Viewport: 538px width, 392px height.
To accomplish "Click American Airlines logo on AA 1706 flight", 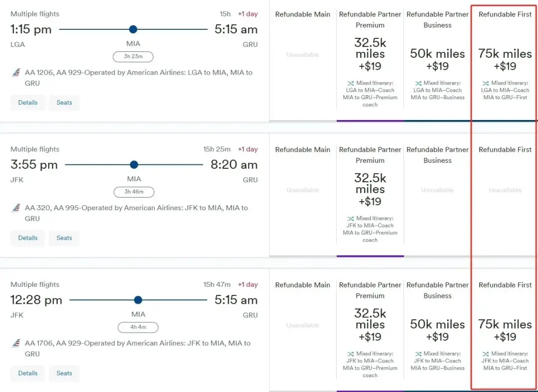I will point(15,343).
